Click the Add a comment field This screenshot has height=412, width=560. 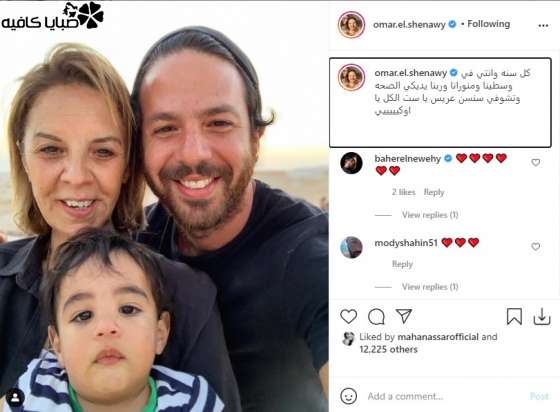(443, 396)
